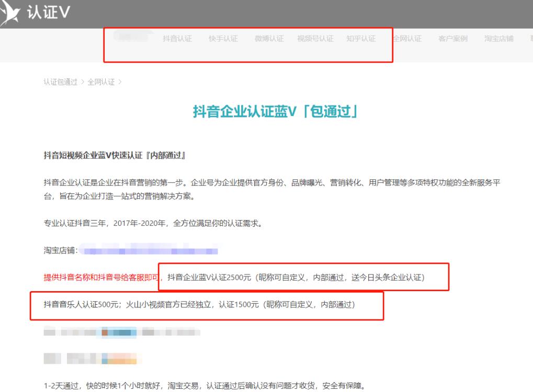
Task: Click the paragraph starting 抖音企业认证是企业在抖音营销的第一步
Action: 272,189
